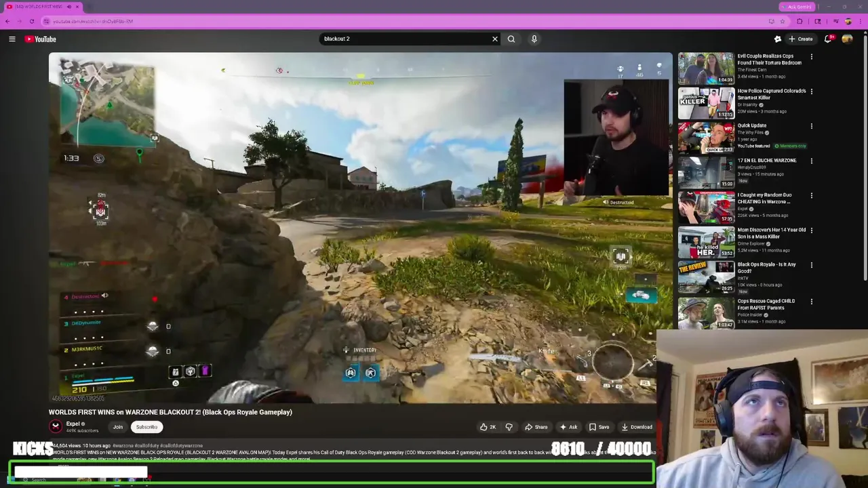Open the Expel channel name link
This screenshot has height=488, width=868.
coord(73,424)
